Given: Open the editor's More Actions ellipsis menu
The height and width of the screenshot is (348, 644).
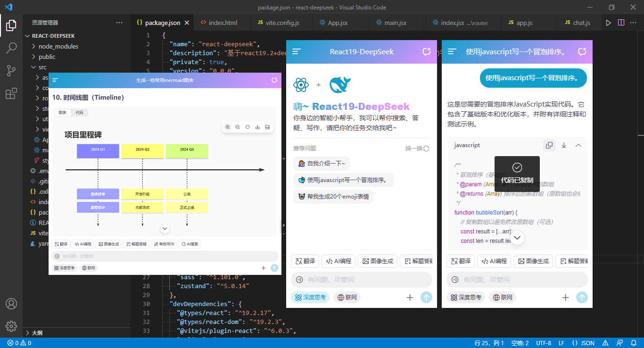Looking at the screenshot, I should [633, 23].
